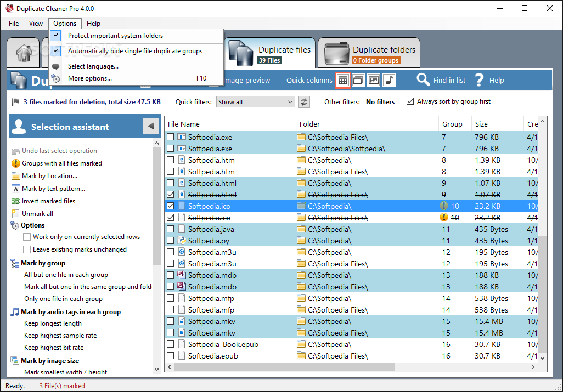Switch to the Duplicate folders tab
Screen dimensions: 563x392
369,53
